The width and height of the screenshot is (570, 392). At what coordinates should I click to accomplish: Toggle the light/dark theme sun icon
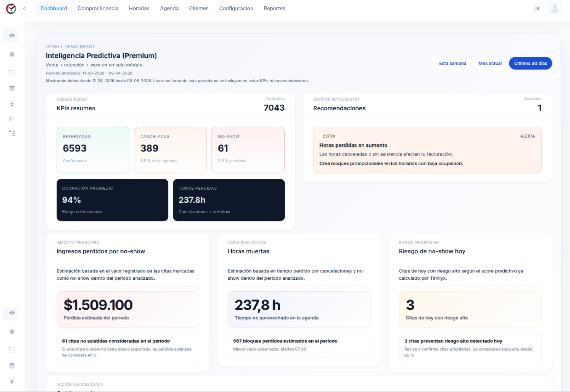[x=537, y=8]
